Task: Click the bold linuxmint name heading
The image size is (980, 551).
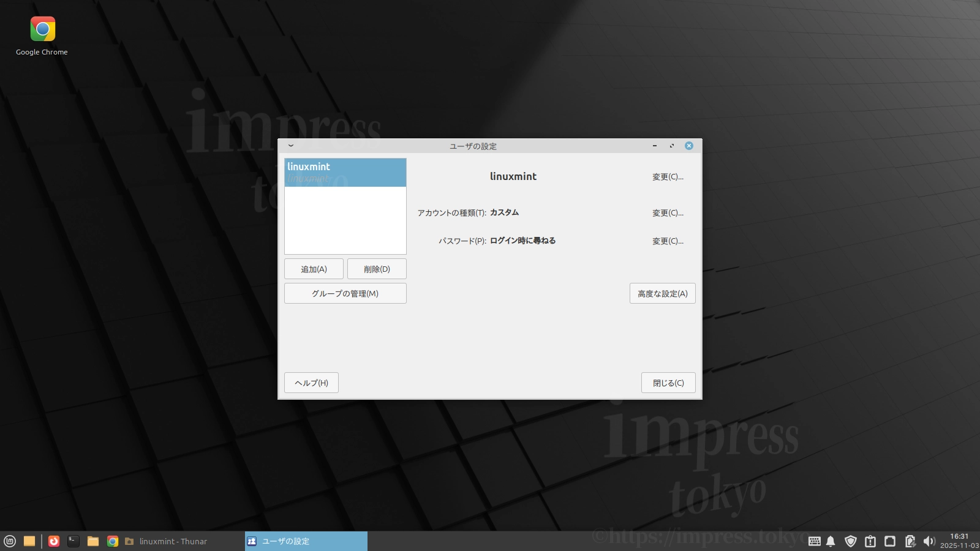Action: pos(513,176)
